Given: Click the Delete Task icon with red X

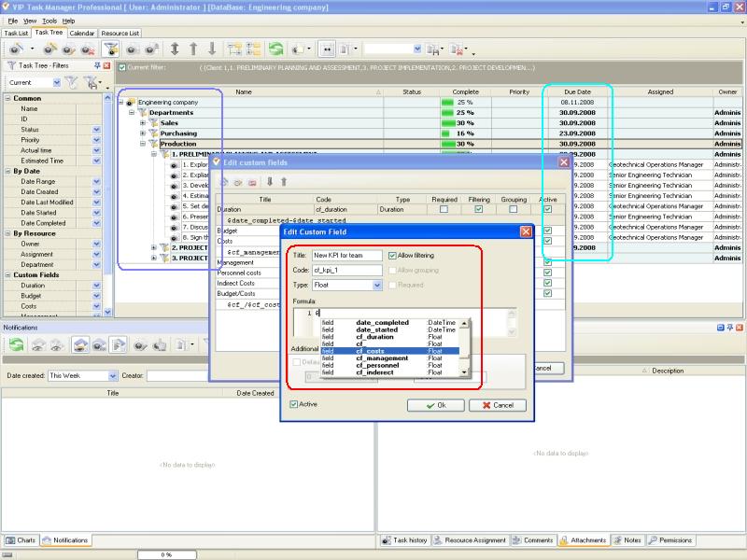Looking at the screenshot, I should [x=87, y=49].
